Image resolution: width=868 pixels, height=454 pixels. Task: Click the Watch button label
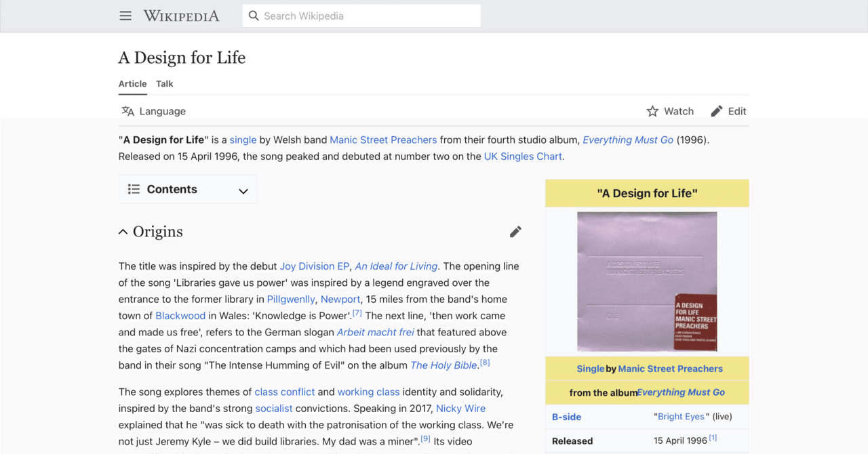[x=679, y=111]
